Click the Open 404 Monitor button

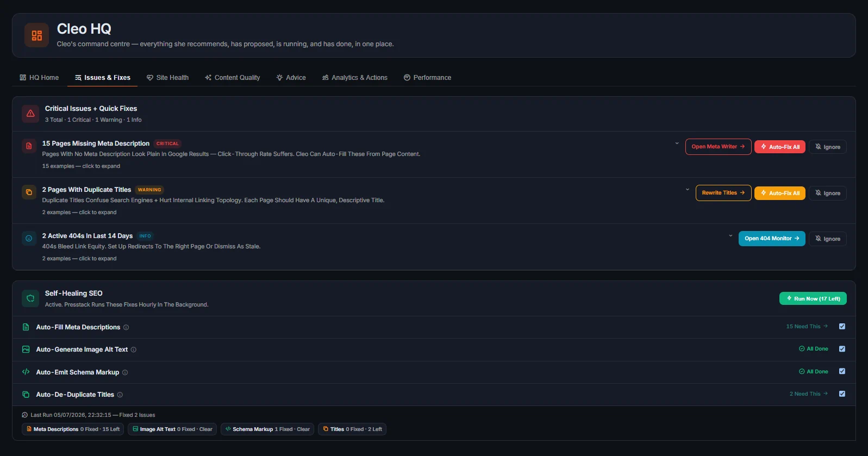772,239
